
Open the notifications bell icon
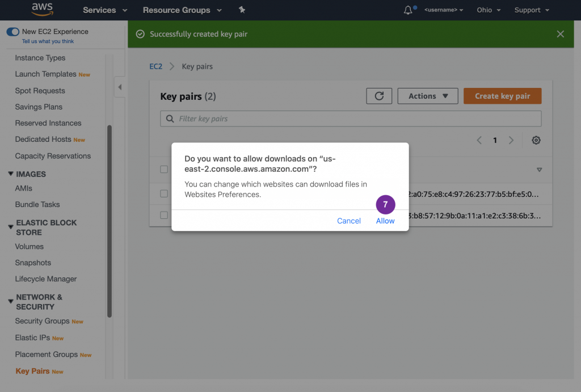(408, 10)
